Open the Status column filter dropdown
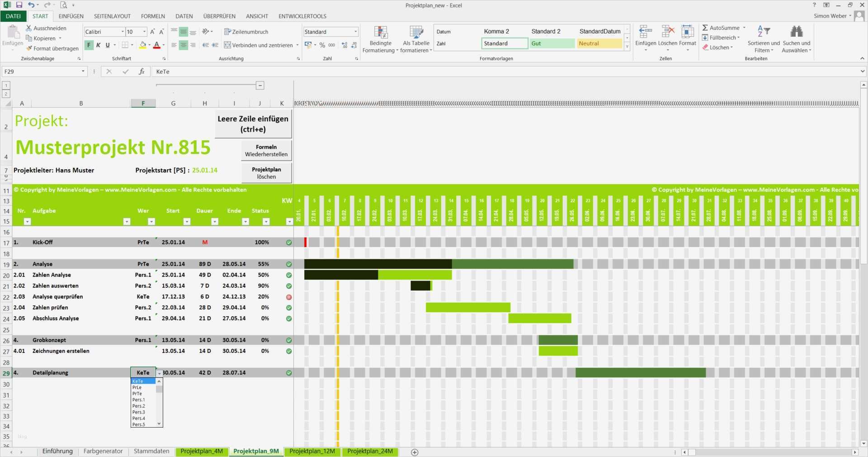Viewport: 868px width, 457px height. click(265, 222)
